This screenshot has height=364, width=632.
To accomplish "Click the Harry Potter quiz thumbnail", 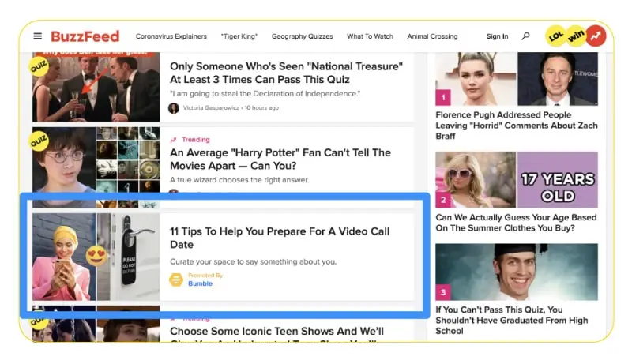I will click(x=96, y=167).
